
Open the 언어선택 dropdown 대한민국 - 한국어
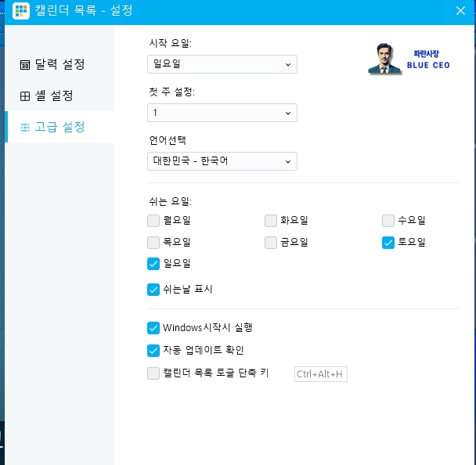tap(222, 161)
